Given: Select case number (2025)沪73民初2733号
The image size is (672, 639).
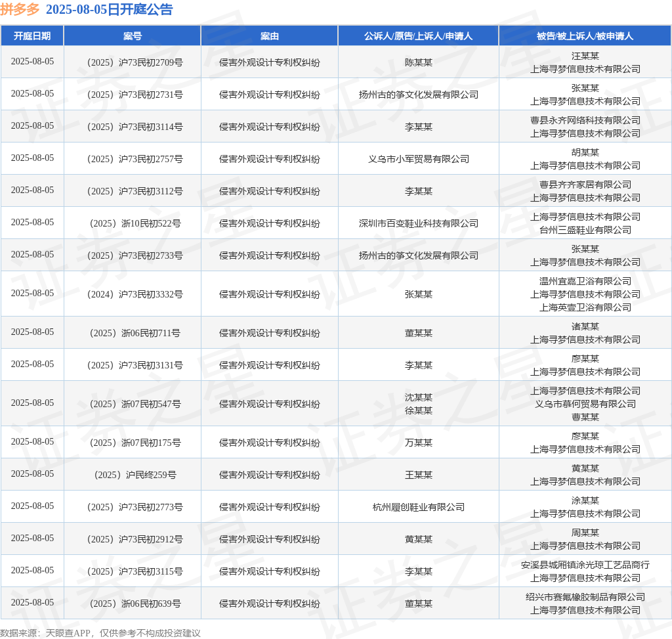Looking at the screenshot, I should tap(135, 255).
